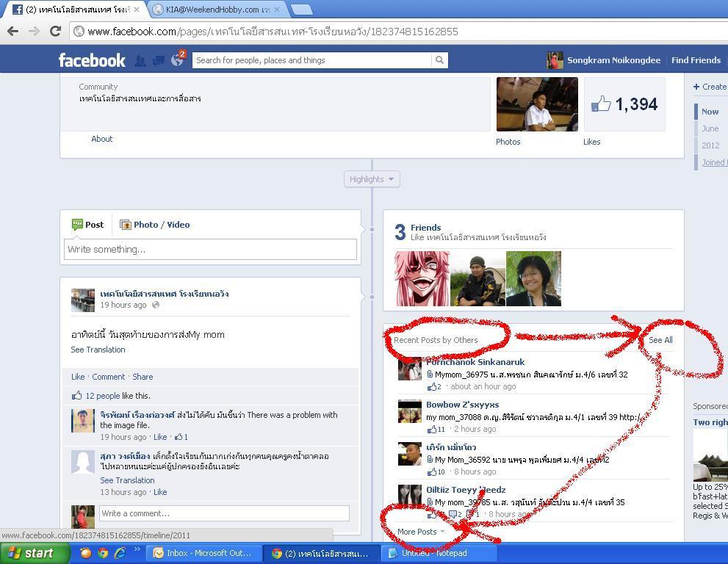728x564 pixels.
Task: Open the Facebook logo home link
Action: 92,60
